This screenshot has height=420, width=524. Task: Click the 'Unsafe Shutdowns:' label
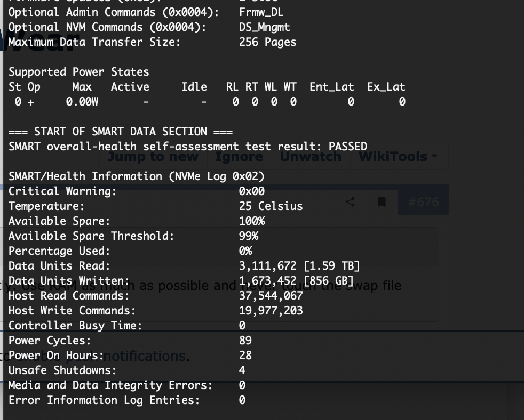click(x=62, y=370)
